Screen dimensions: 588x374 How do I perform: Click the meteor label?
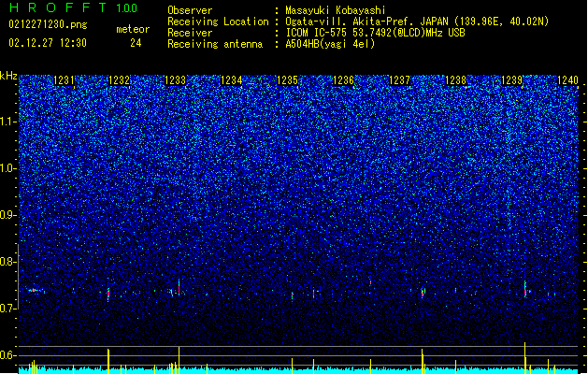tap(133, 29)
